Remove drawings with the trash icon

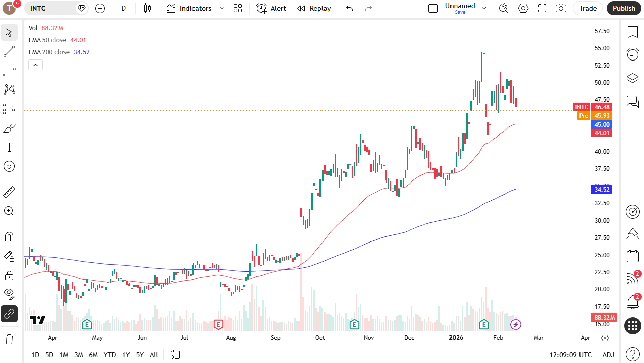click(x=9, y=339)
